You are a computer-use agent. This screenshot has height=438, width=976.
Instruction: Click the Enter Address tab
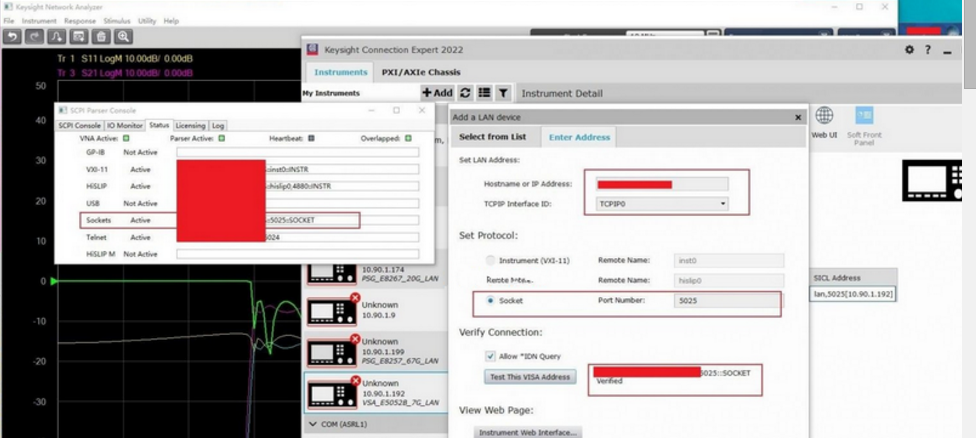pos(579,137)
